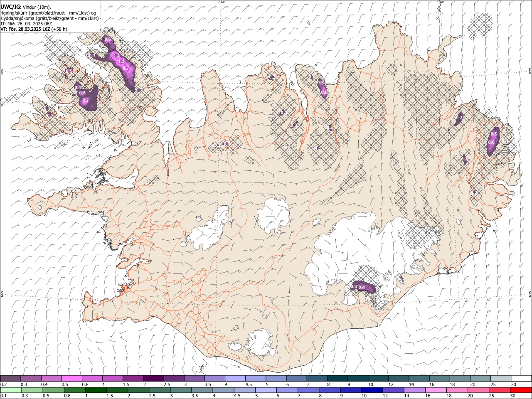Pick the palest green 0.1 swatch, lower legend row

point(11,390)
